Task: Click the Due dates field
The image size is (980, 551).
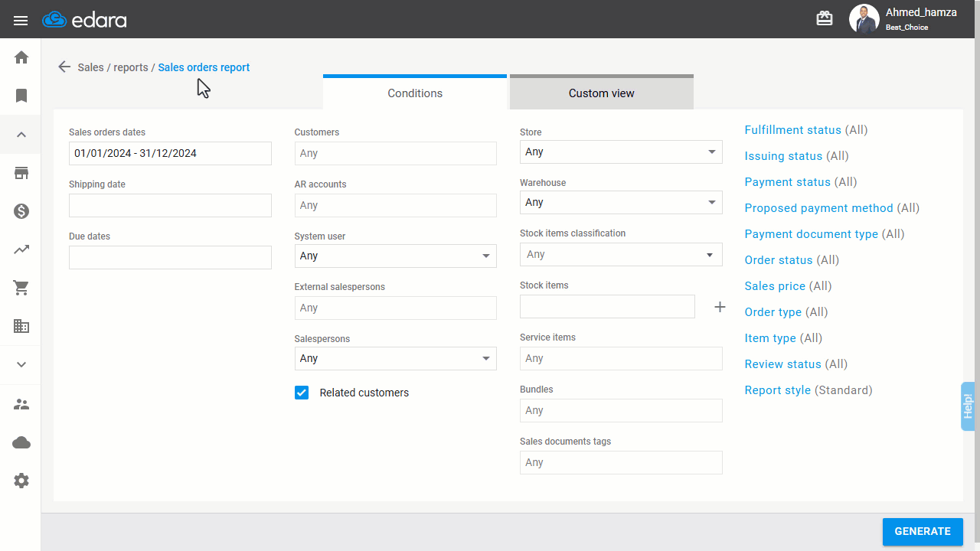Action: pos(170,257)
